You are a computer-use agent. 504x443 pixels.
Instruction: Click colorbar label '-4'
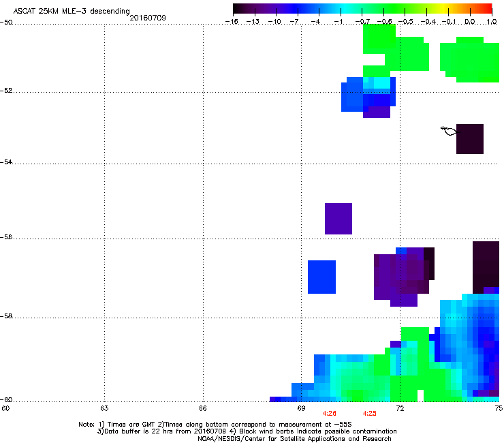(315, 22)
